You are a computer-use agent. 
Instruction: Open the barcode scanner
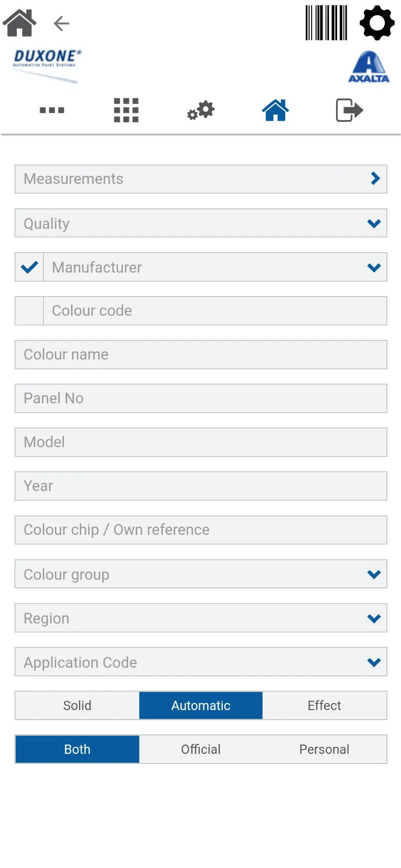pyautogui.click(x=326, y=23)
